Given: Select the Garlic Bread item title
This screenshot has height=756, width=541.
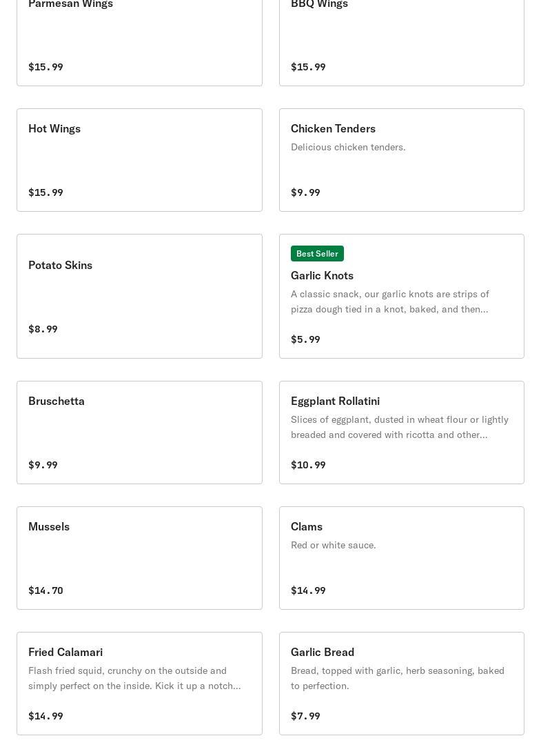Looking at the screenshot, I should (323, 653).
